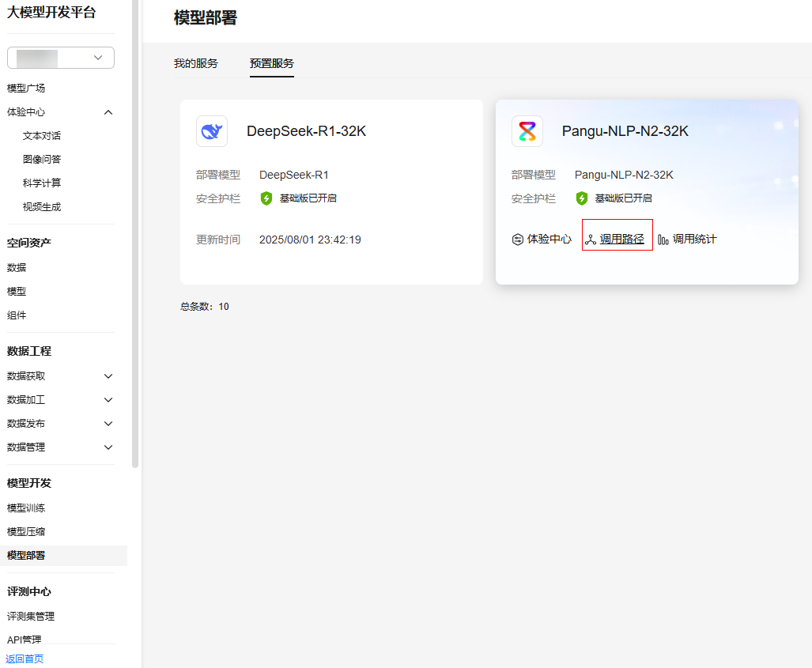Click the 调用统计 bar chart icon
This screenshot has height=668, width=812.
[663, 240]
